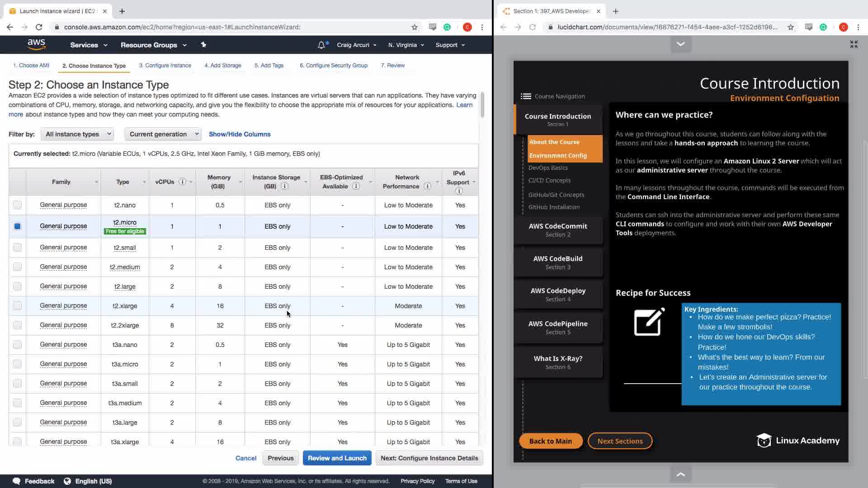Click the AWS wizard page scrollbar
The width and height of the screenshot is (868, 488).
click(482, 105)
